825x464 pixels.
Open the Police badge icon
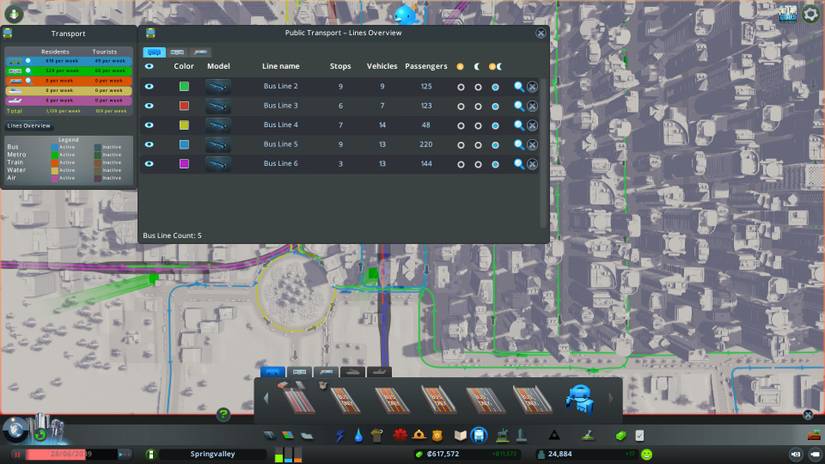pos(437,436)
